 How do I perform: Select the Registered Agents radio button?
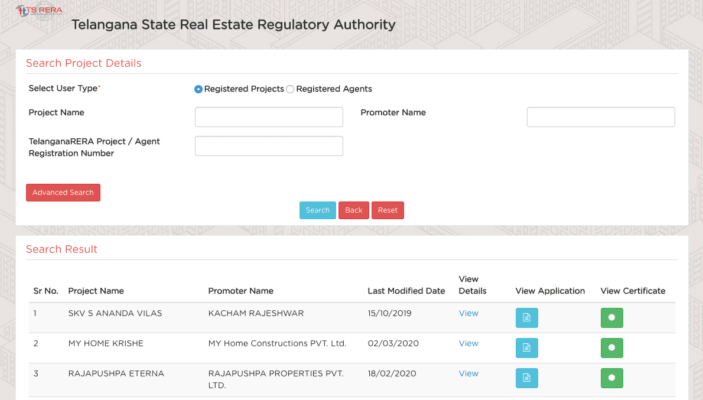point(290,89)
